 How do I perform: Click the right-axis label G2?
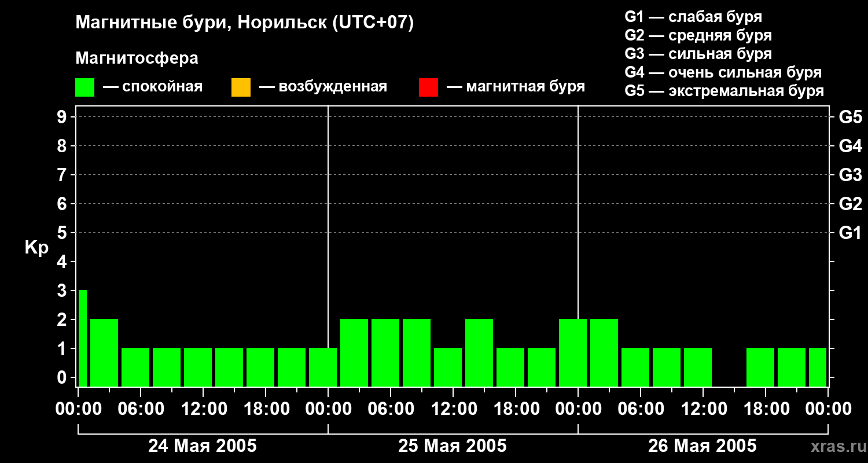tap(851, 204)
